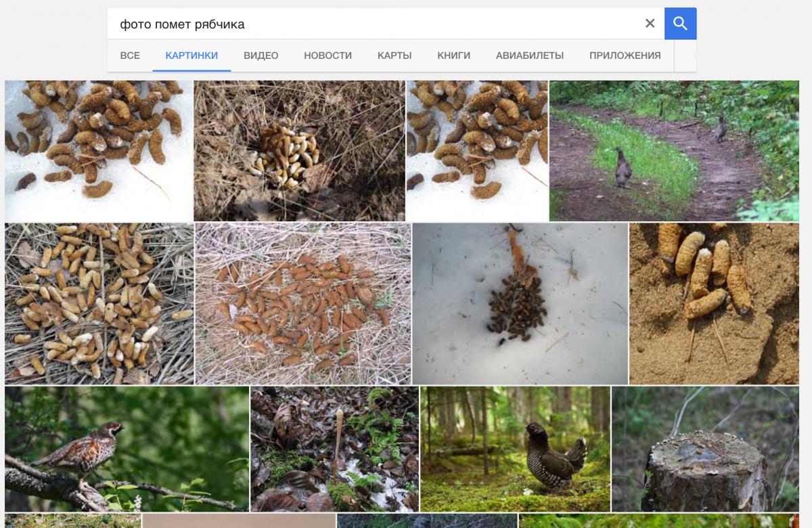Open image of two birds on forest path
Viewport: 812px width, 528px height.
pos(674,150)
